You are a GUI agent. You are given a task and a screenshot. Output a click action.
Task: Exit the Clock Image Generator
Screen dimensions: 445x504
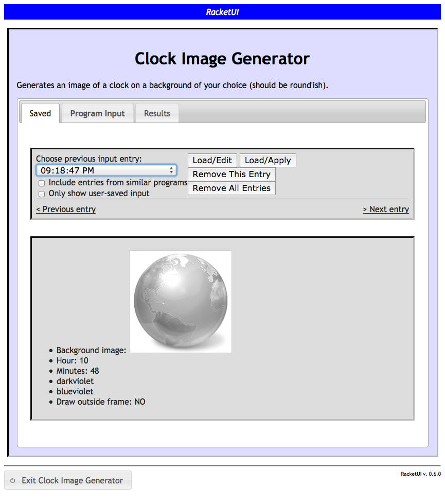click(x=68, y=480)
